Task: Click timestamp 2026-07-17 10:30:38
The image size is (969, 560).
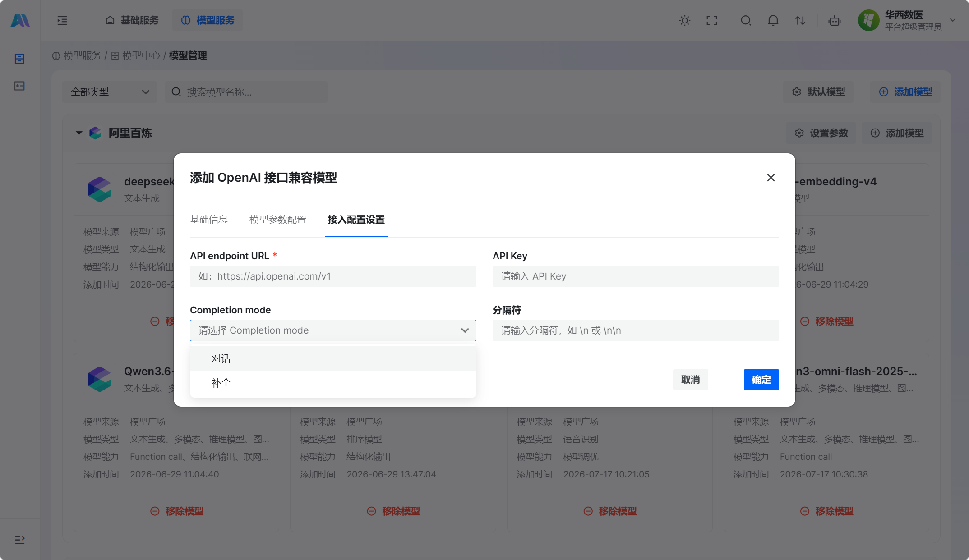Action: pos(824,474)
